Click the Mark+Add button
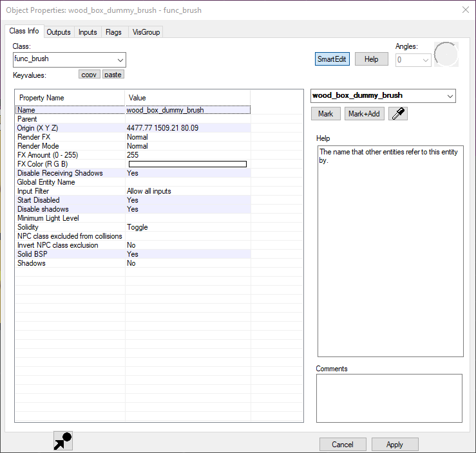Image resolution: width=476 pixels, height=453 pixels. pos(364,114)
